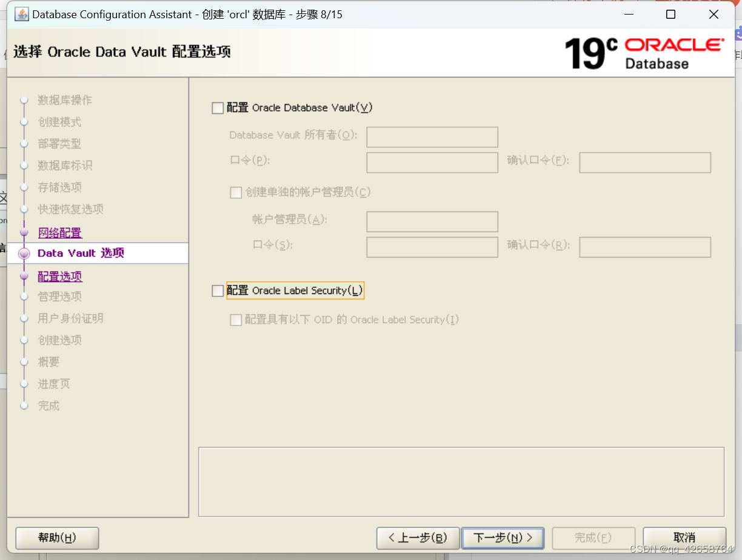742x560 pixels.
Task: Enable 配置 Oracle Label Security checkbox
Action: pyautogui.click(x=218, y=291)
